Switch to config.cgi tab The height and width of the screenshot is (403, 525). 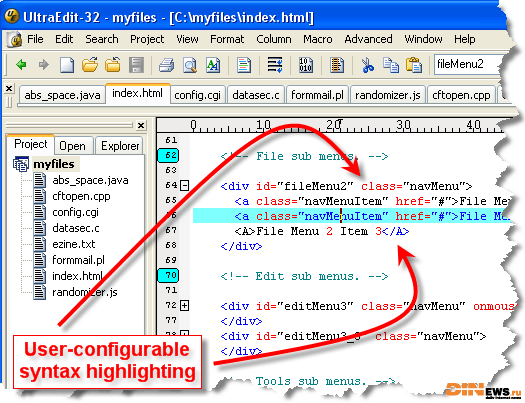[198, 95]
